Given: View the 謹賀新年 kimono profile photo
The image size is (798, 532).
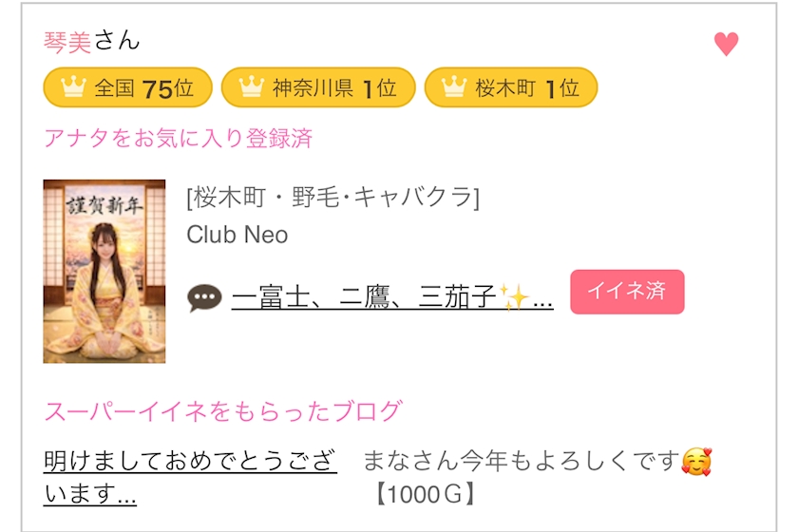Looking at the screenshot, I should 104,271.
